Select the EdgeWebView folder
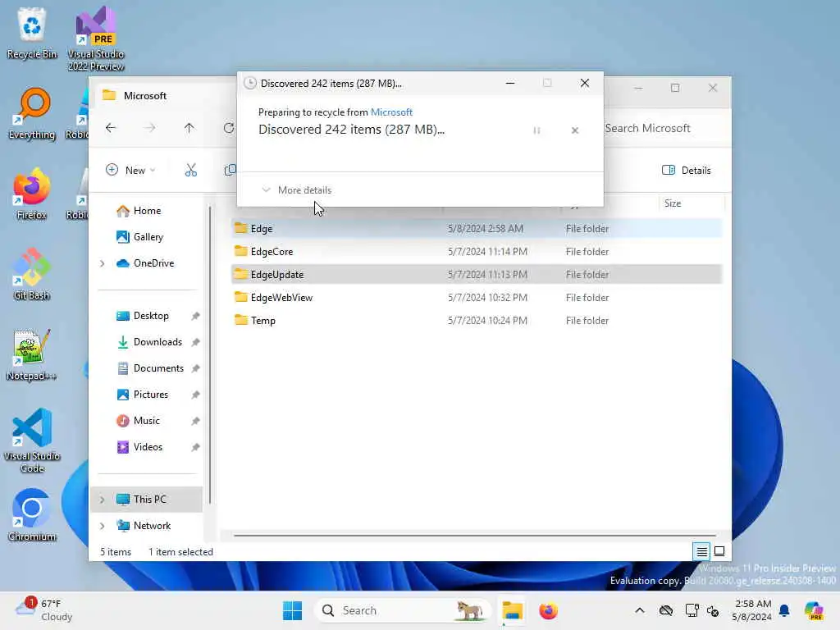Image resolution: width=840 pixels, height=630 pixels. pyautogui.click(x=477, y=298)
